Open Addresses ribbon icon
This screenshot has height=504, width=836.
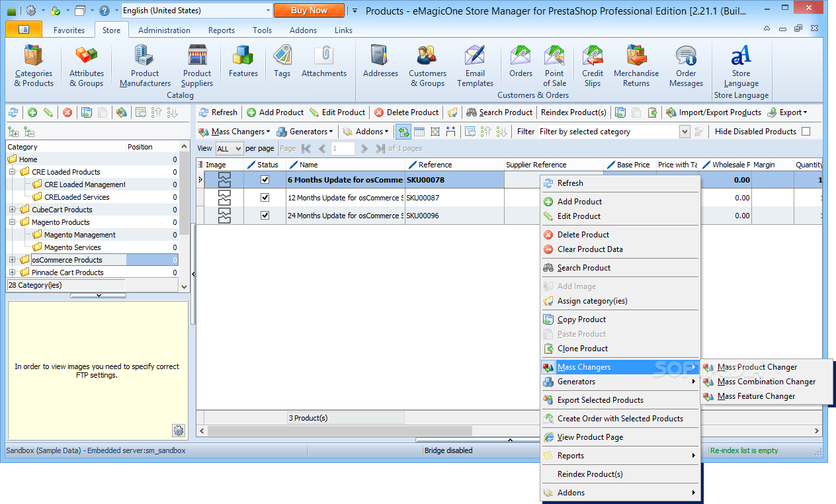[x=381, y=61]
